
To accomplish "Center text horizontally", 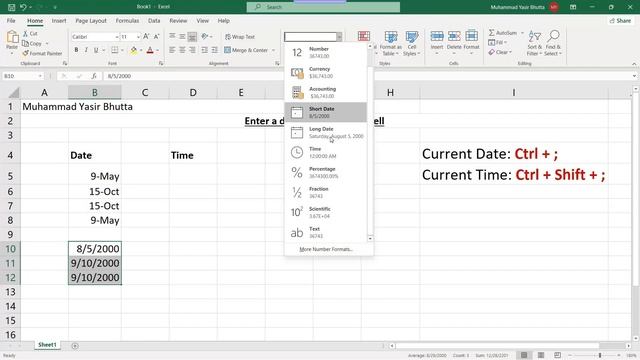I will [x=182, y=50].
